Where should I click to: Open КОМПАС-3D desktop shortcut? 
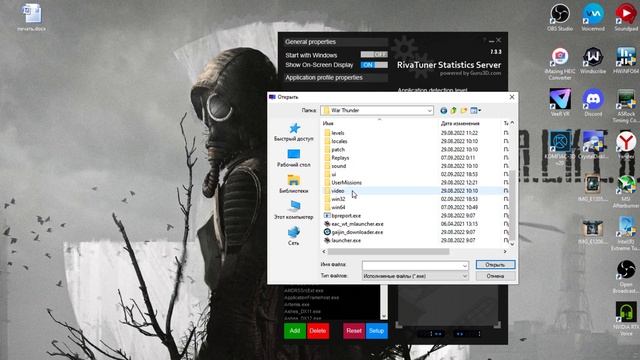(x=560, y=148)
